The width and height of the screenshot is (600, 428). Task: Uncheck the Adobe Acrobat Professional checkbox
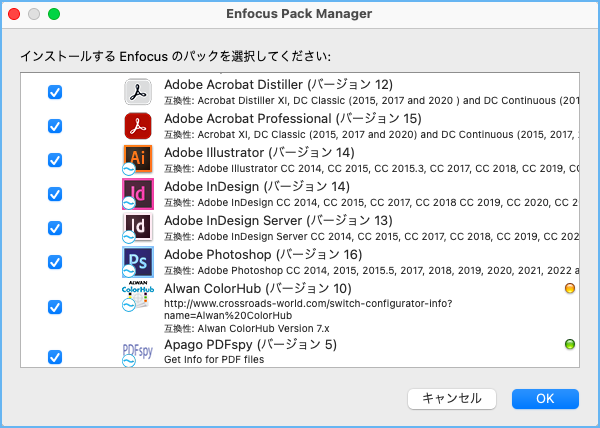55,126
